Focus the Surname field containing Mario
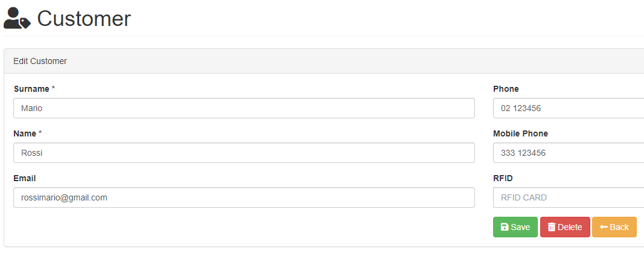The height and width of the screenshot is (253, 644). [244, 108]
